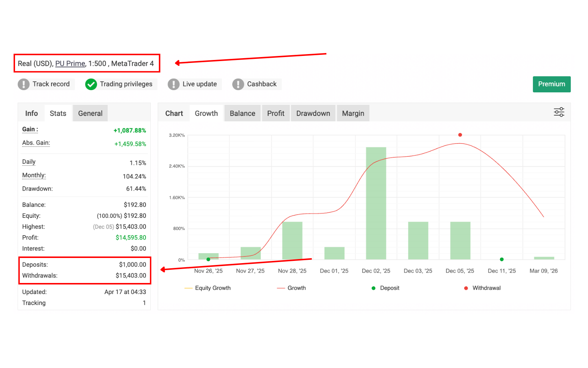Switch to the Stats tab
Viewport: 588px width, 368px height.
[58, 113]
